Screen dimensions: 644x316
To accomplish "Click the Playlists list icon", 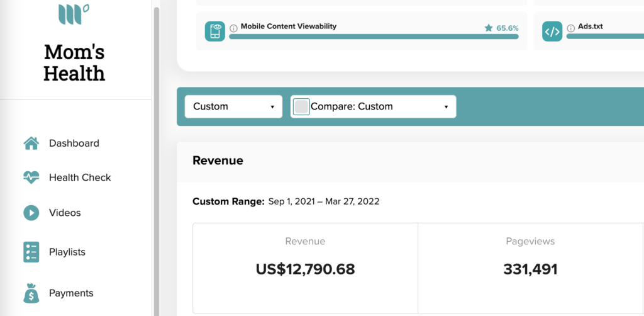I will [x=31, y=252].
